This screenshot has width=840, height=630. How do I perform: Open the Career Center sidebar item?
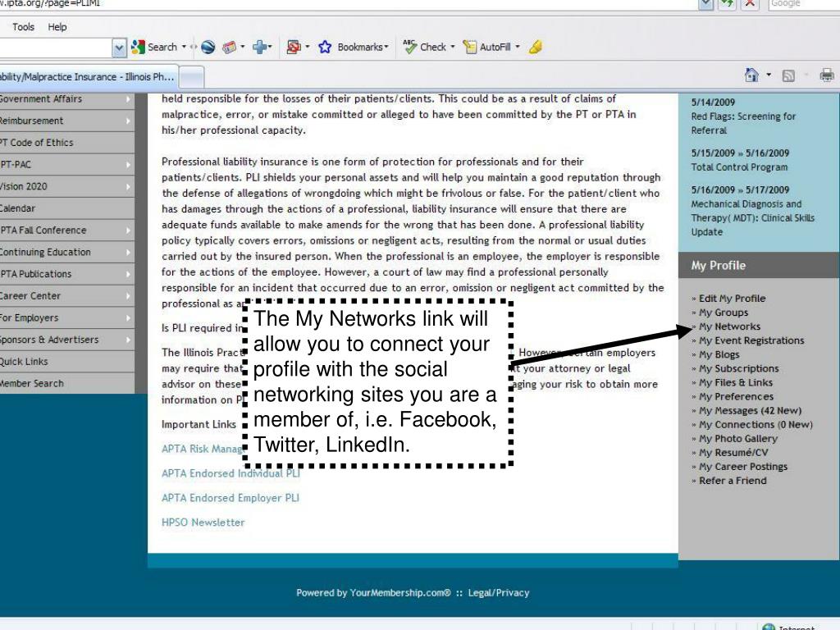67,295
